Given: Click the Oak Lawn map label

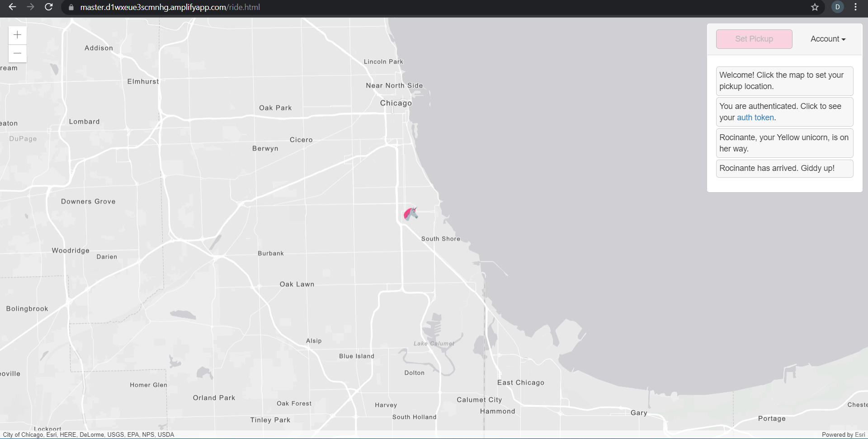Looking at the screenshot, I should (297, 284).
